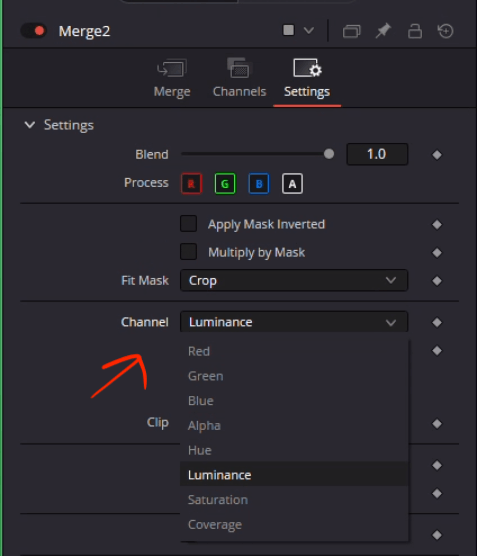477x556 pixels.
Task: Click keyframe diamond level with Saturation option
Action: (x=437, y=494)
